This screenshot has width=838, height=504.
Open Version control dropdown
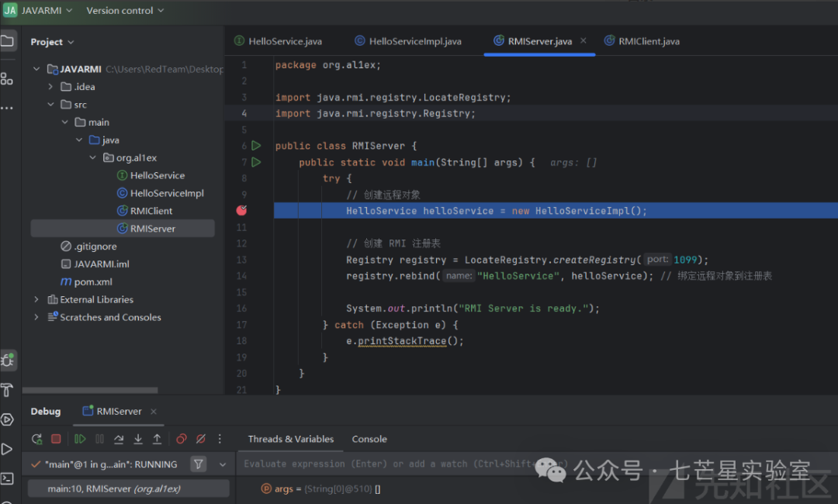(x=125, y=10)
